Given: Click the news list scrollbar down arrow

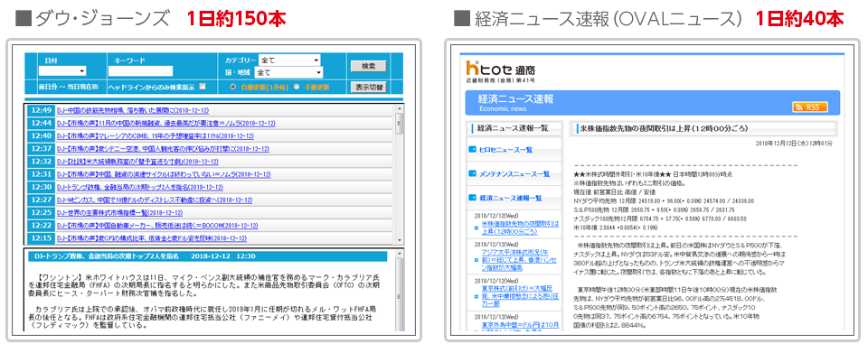Looking at the screenshot, I should [x=399, y=240].
